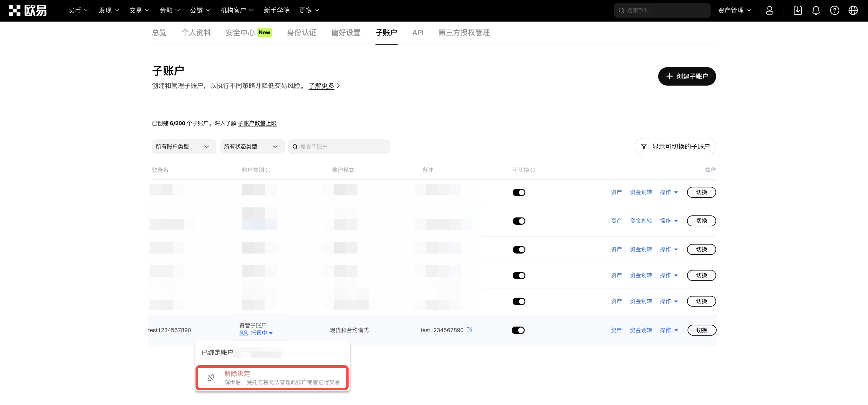Screen dimensions: 868x405
Task: Open the 所有状态类型 filter dropdown
Action: (x=252, y=147)
